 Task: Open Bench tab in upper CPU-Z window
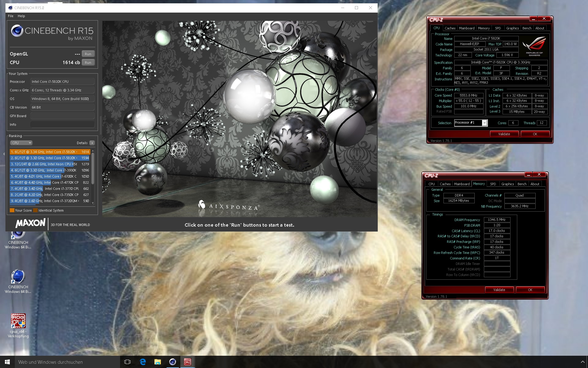527,28
